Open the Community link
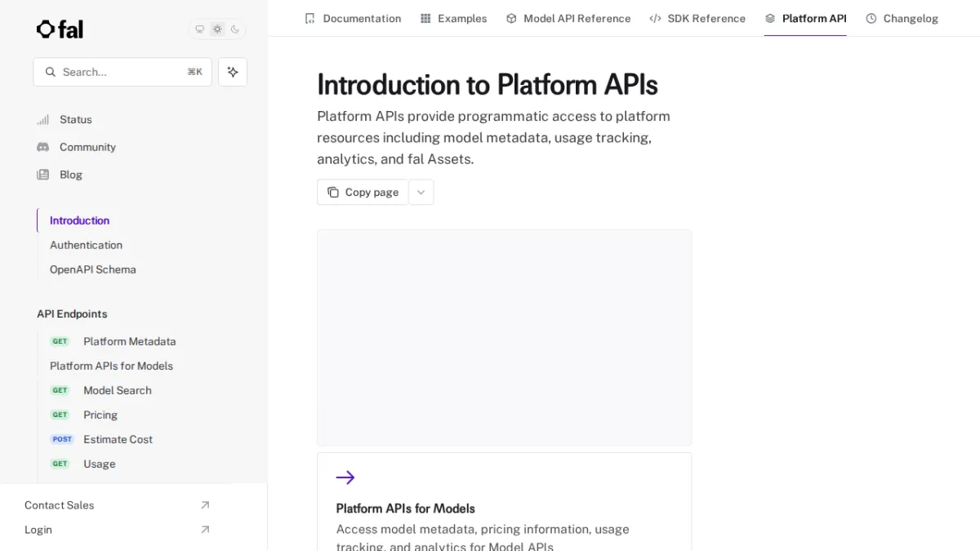Screen dimensions: 980x551 pos(87,147)
